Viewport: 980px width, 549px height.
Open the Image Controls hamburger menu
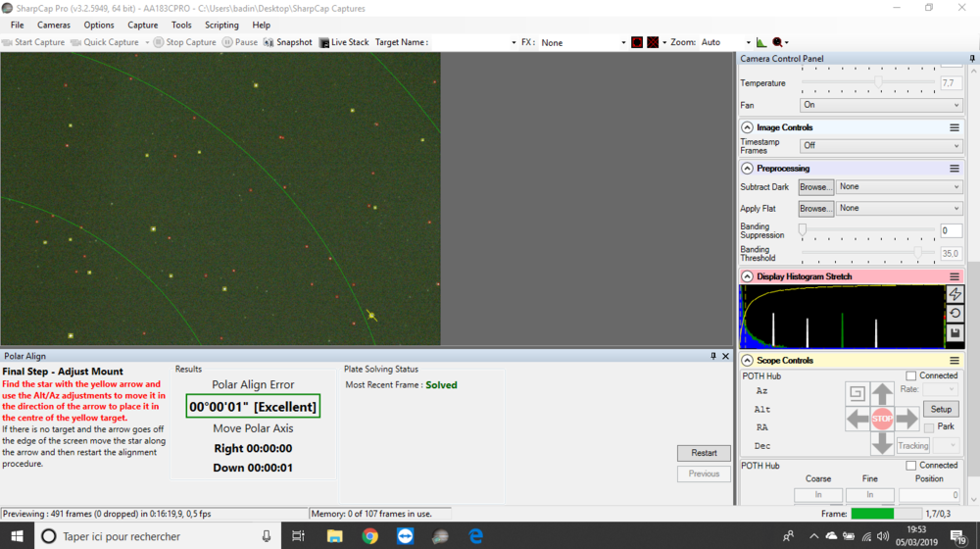click(955, 127)
